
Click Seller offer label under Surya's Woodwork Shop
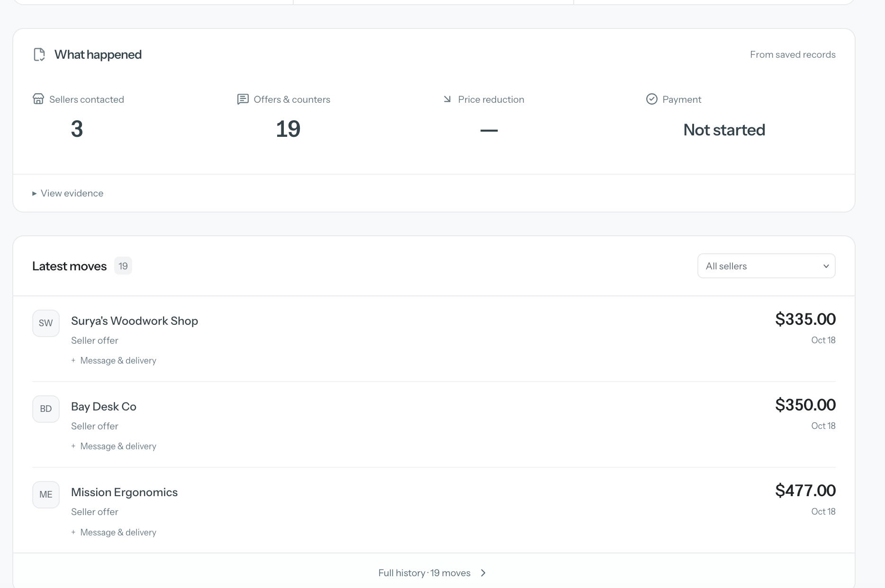click(95, 340)
